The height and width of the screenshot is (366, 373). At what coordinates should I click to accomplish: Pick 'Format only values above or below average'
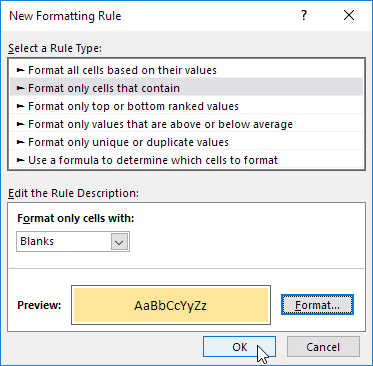pyautogui.click(x=187, y=124)
